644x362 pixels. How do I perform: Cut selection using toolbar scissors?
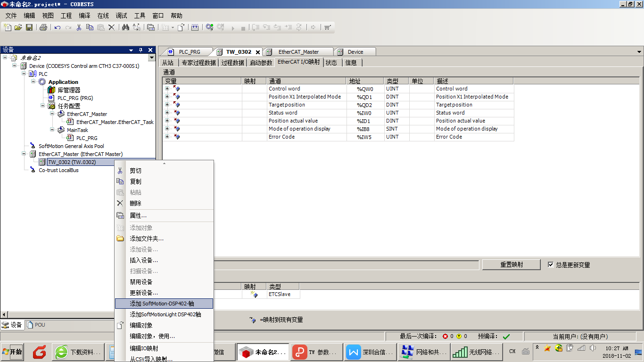click(79, 27)
